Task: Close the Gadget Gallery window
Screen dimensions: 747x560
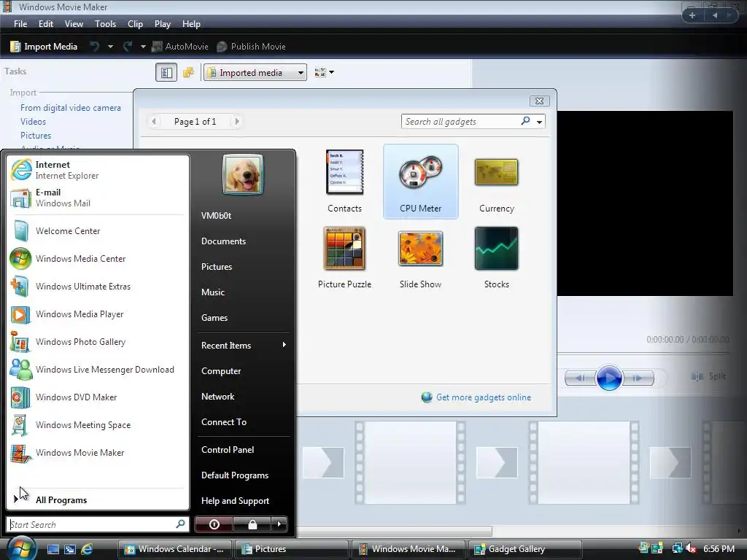Action: pyautogui.click(x=539, y=101)
